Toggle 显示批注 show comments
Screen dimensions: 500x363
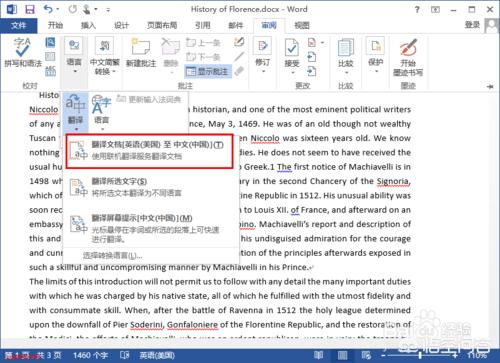(x=208, y=71)
